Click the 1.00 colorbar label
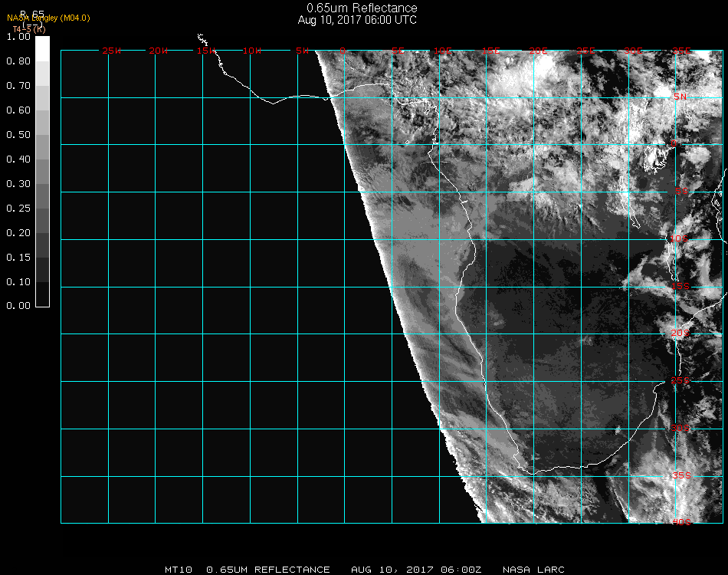The width and height of the screenshot is (728, 575). [18, 37]
